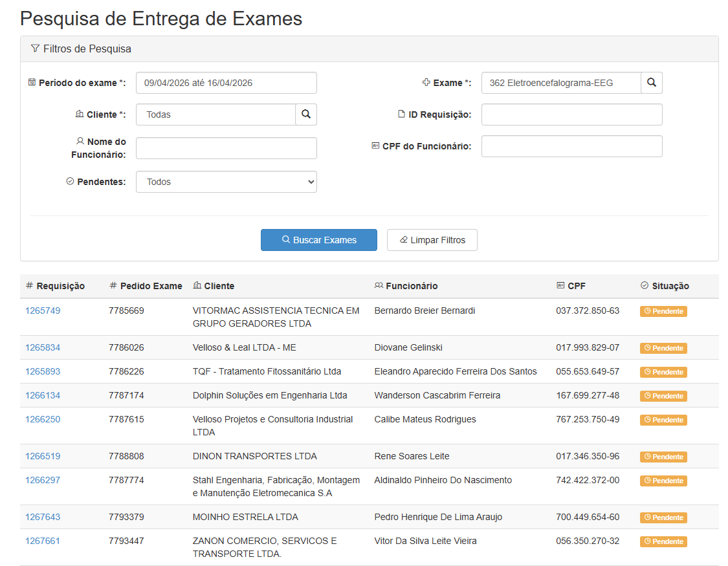
Task: Open requisition link 1267643
Action: (43, 517)
